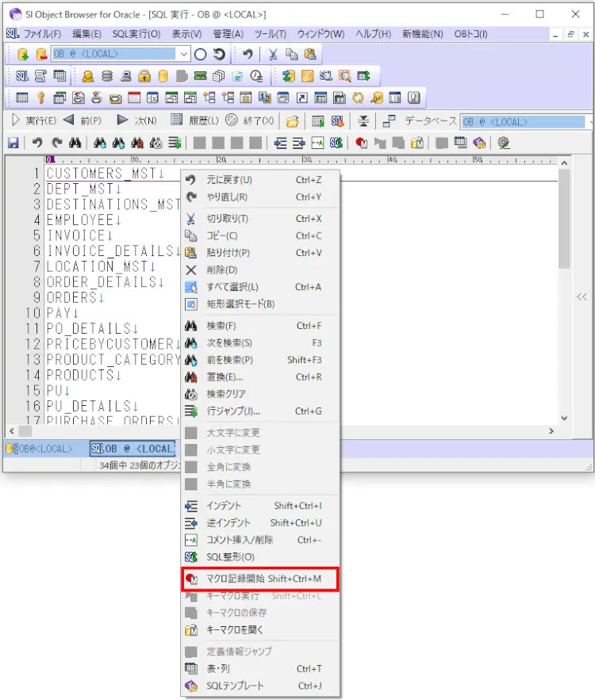
Task: Click the padlock lock information icon
Action: click(144, 76)
